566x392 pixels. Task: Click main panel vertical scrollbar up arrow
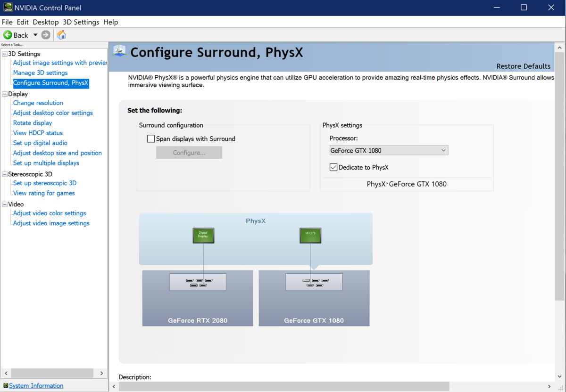[x=559, y=48]
